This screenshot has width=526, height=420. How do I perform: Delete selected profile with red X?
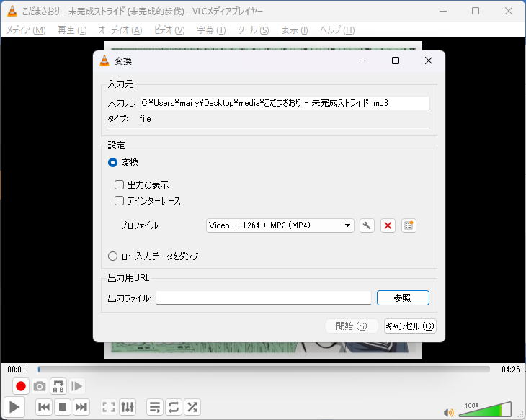tap(388, 225)
